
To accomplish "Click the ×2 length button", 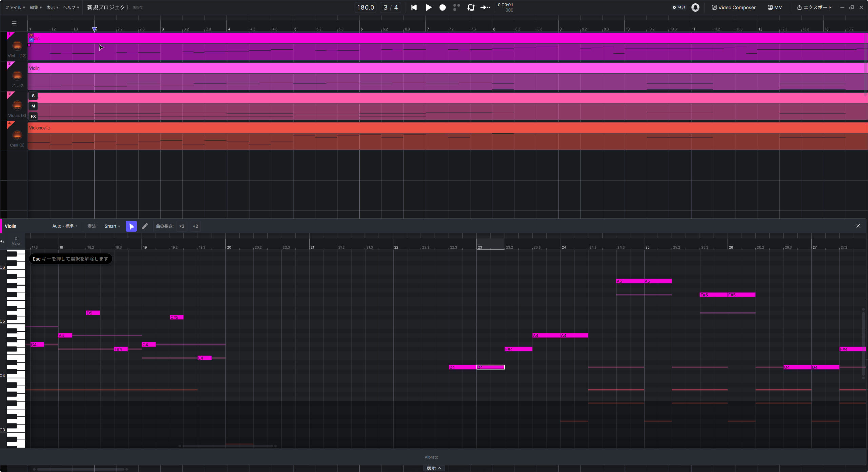I will [x=182, y=226].
